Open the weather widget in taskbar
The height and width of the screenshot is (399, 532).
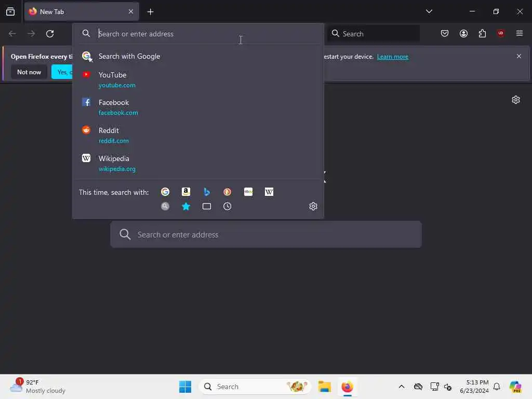point(37,387)
